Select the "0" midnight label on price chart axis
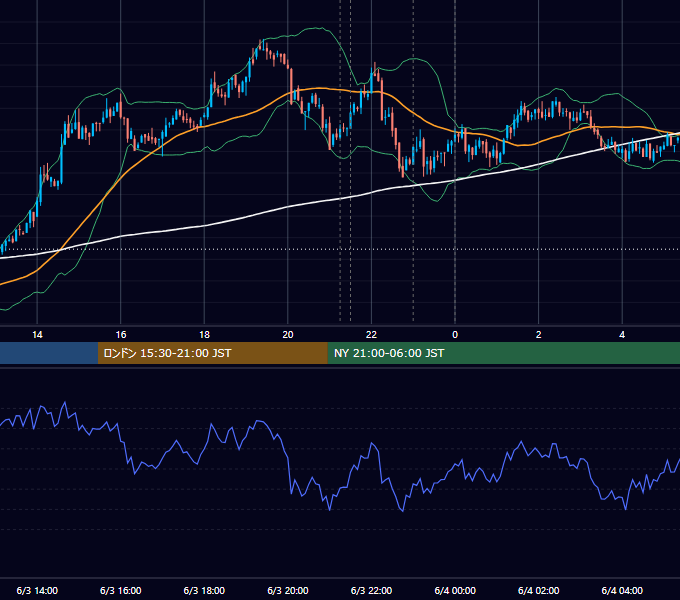Screen dimensions: 680x600 [455, 335]
